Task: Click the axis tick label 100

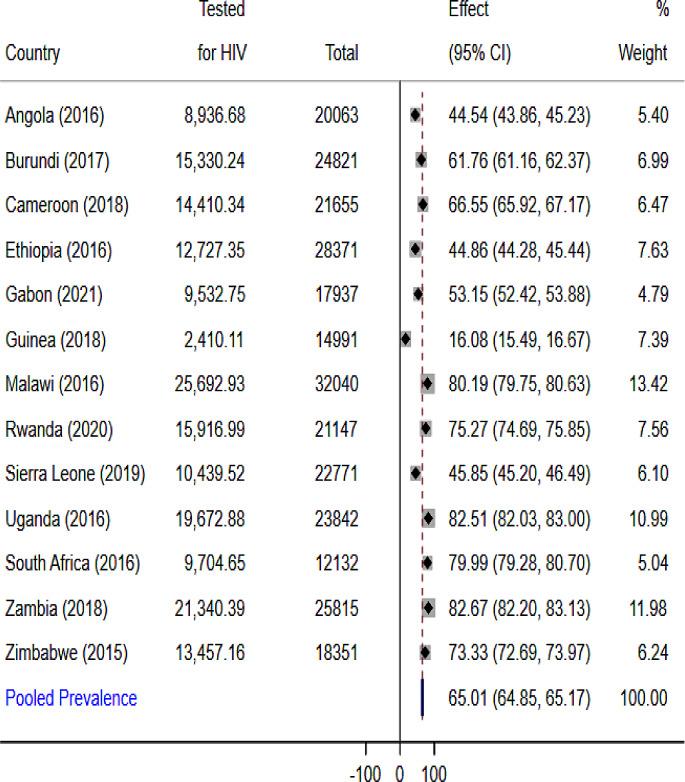Action: coord(433,774)
